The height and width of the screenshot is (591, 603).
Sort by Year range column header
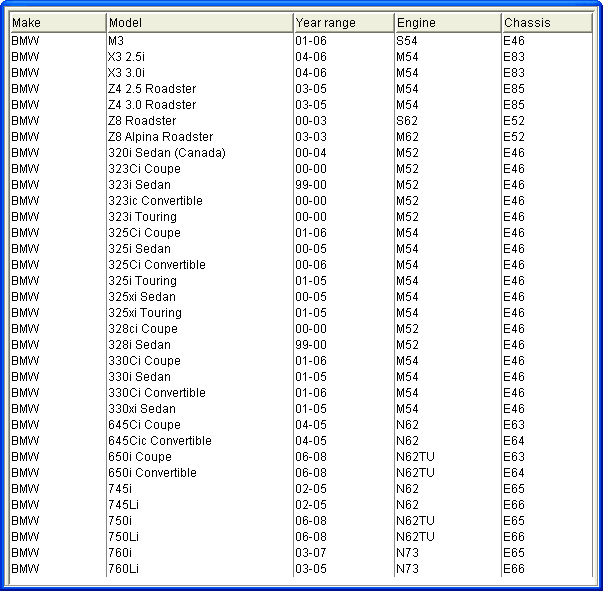pos(343,23)
